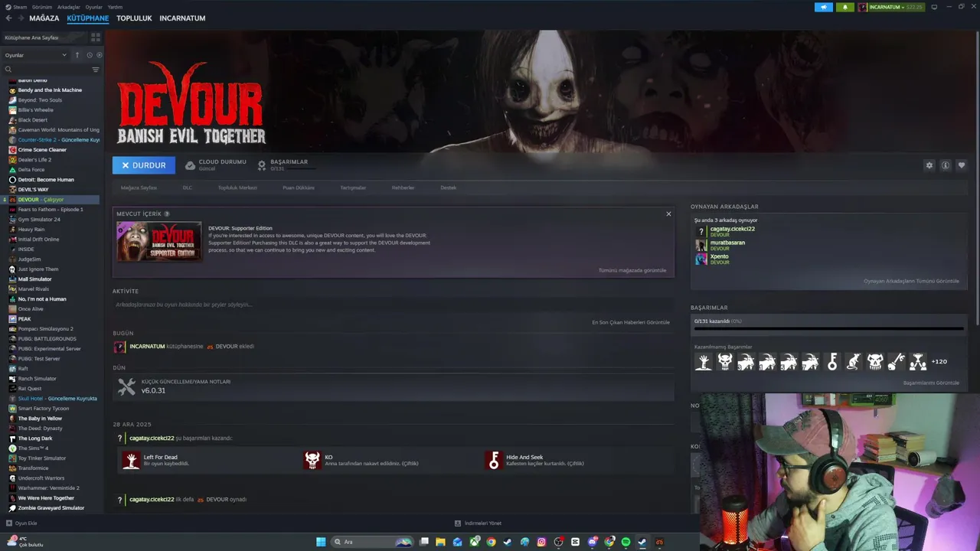The image size is (980, 551).
Task: Click the activity comment input field
Action: 394,305
